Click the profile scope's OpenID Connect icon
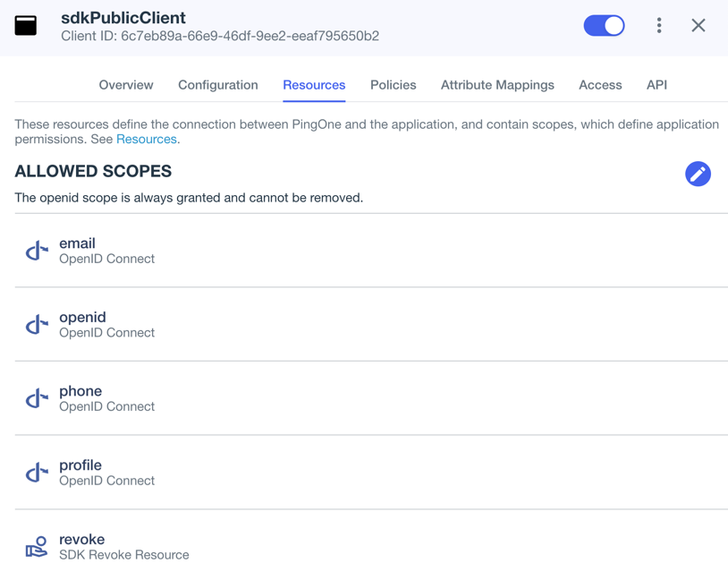The image size is (728, 580). coord(36,472)
